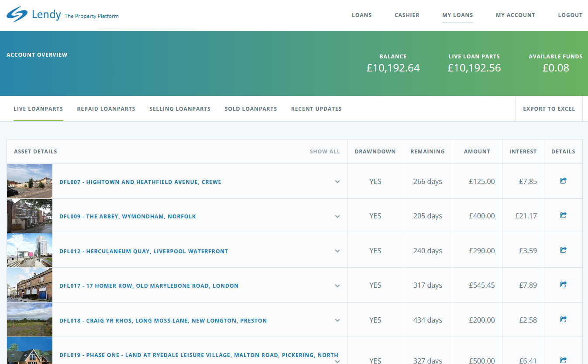Log out via the Logout link
The image size is (588, 364).
(570, 15)
